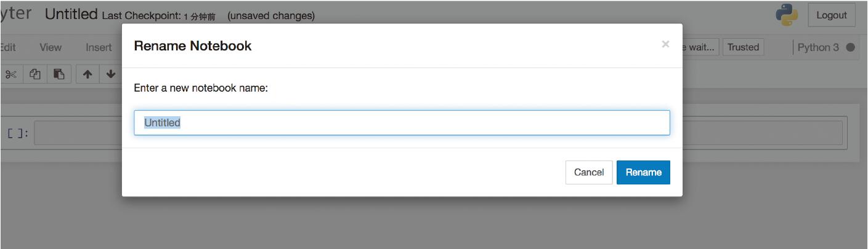Screen dimensions: 868x249
Task: Click the Python logo icon
Action: [787, 15]
